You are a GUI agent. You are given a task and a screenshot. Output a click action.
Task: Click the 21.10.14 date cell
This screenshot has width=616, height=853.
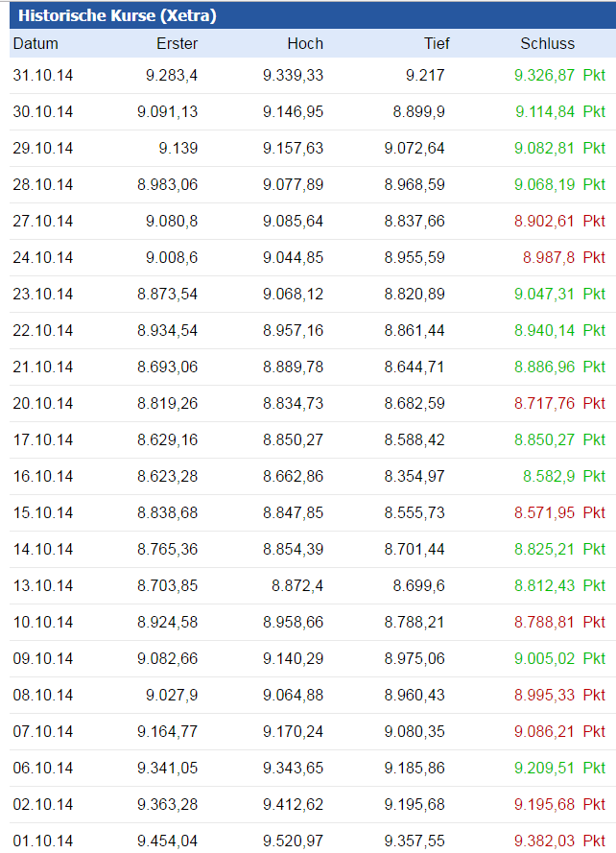[43, 367]
